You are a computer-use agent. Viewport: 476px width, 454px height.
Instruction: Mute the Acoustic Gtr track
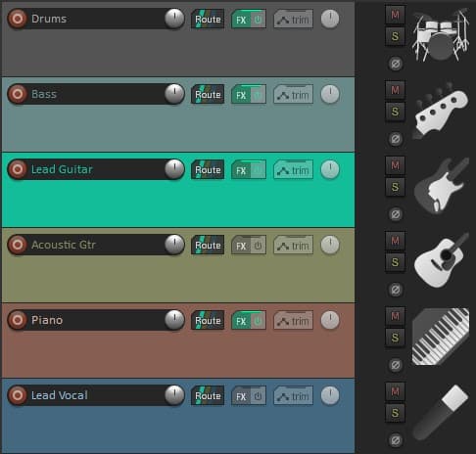pos(395,241)
